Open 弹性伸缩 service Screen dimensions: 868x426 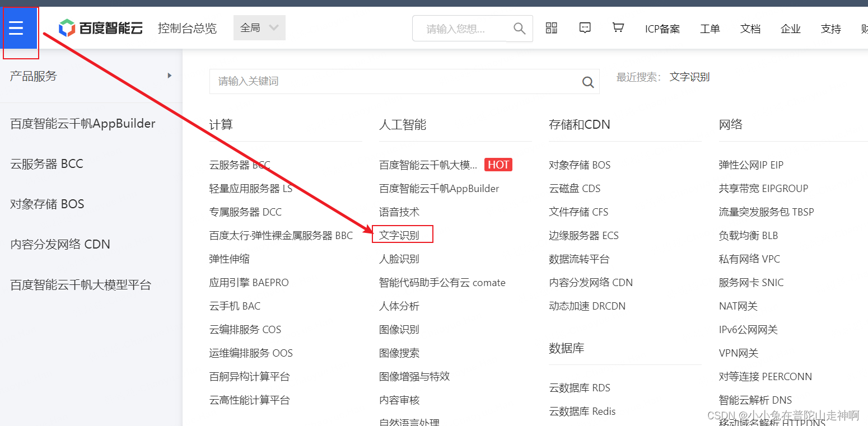click(230, 259)
